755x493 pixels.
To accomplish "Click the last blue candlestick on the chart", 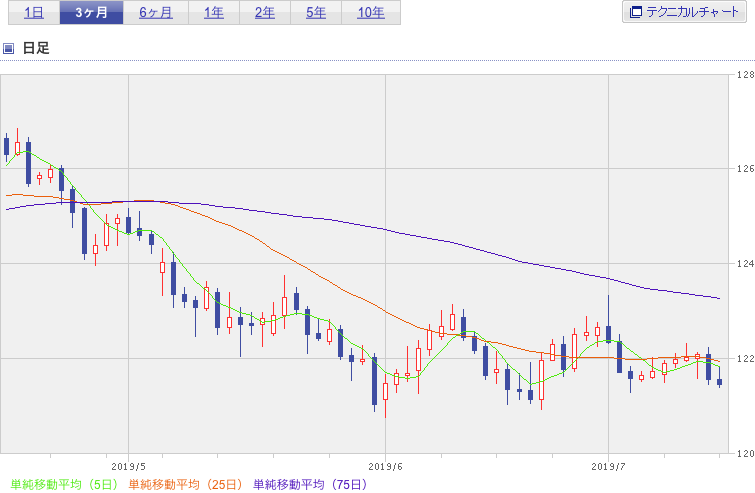I will pyautogui.click(x=719, y=382).
